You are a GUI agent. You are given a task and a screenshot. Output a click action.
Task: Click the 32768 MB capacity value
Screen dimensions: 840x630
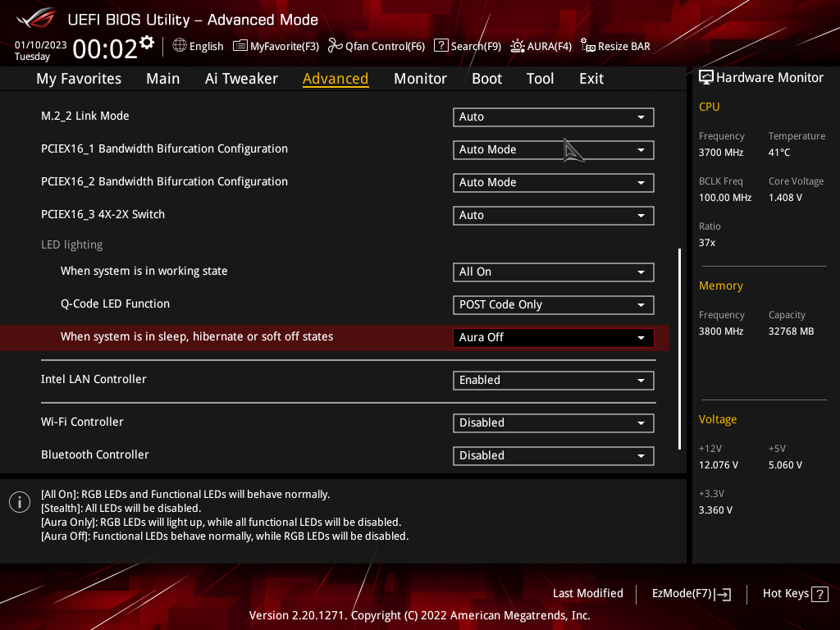point(791,331)
